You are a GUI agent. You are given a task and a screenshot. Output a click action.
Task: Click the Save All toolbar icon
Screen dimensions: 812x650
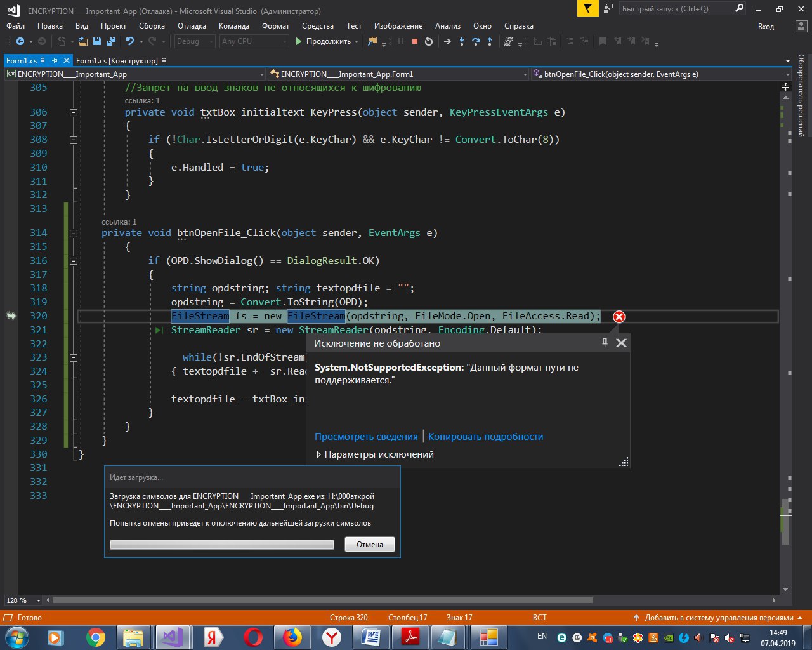110,41
